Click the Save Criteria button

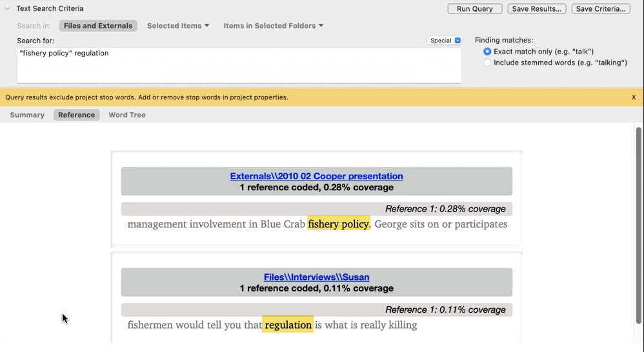pos(601,9)
